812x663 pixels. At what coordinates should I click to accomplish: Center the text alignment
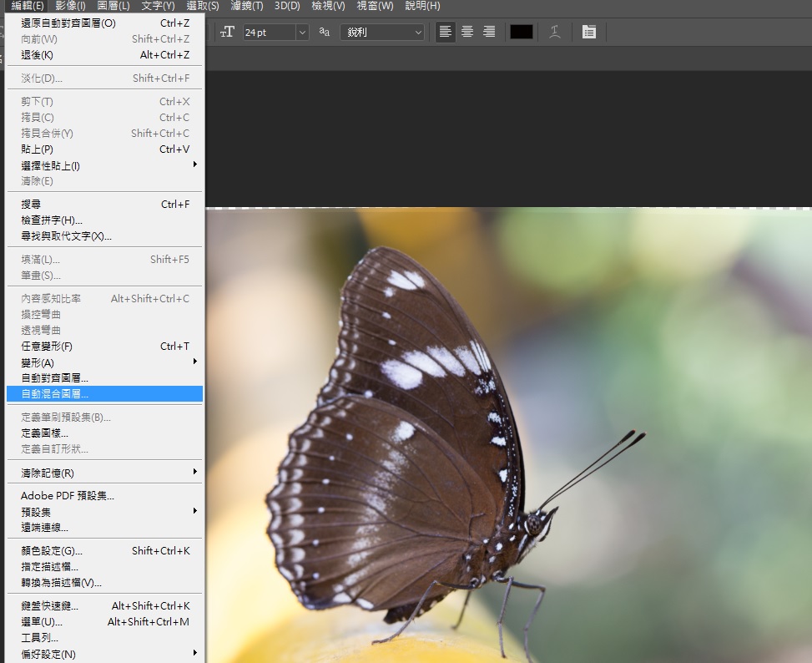[467, 32]
